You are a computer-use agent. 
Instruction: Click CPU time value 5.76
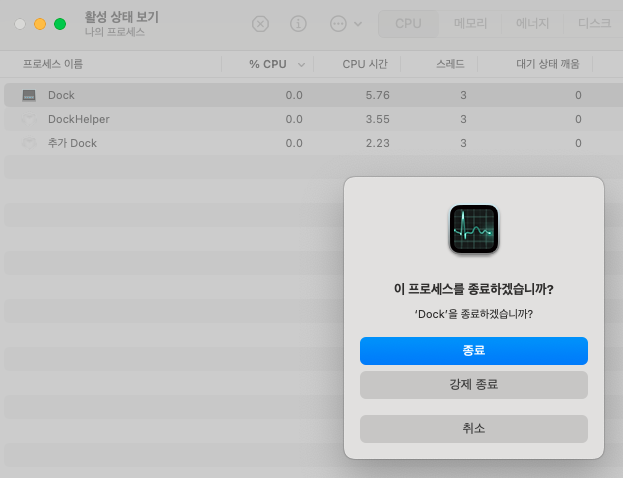click(377, 95)
